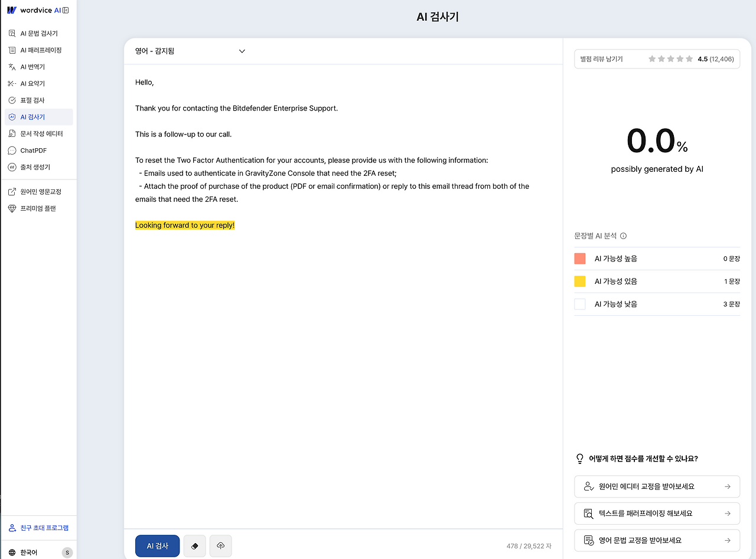
Task: Change interface language from 한국어
Action: click(x=28, y=553)
